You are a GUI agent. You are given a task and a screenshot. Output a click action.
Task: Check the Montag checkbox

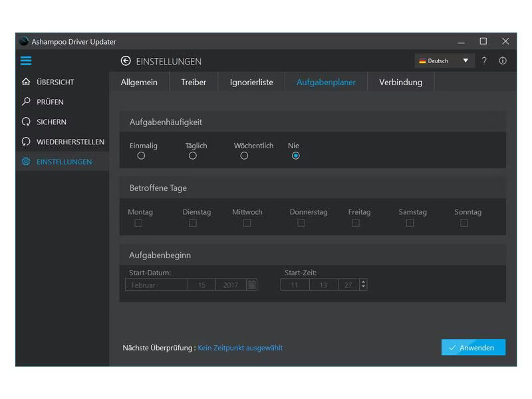click(x=138, y=223)
